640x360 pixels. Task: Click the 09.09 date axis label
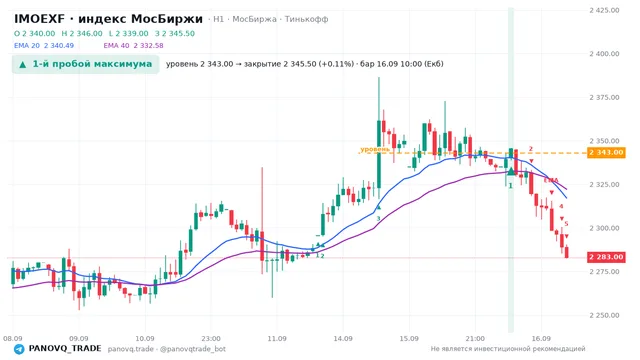pos(79,339)
